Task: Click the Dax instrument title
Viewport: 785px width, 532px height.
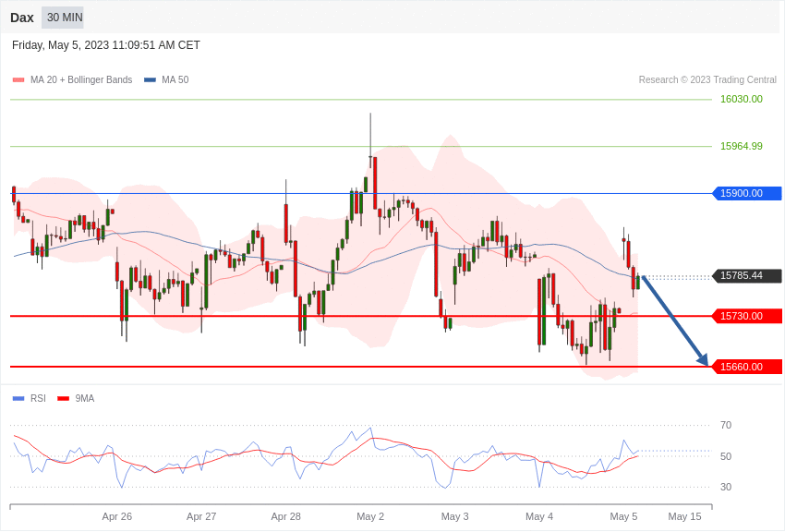Action: click(22, 18)
